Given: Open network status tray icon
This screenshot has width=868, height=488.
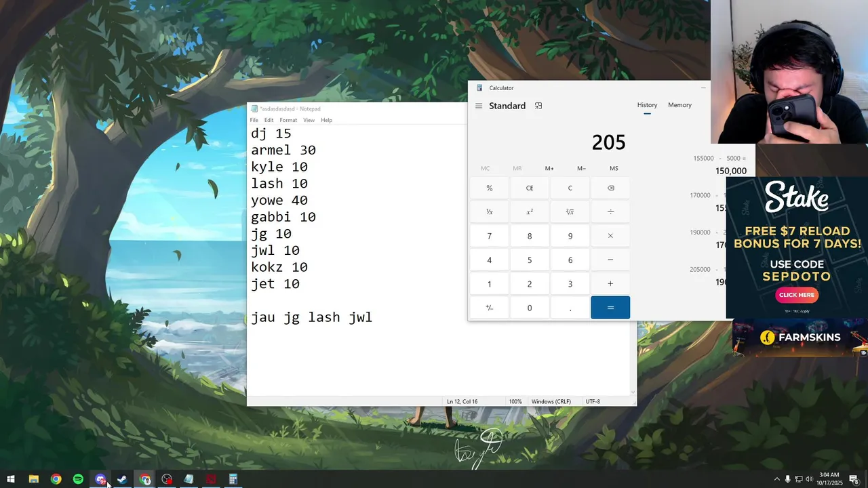Looking at the screenshot, I should pyautogui.click(x=798, y=479).
